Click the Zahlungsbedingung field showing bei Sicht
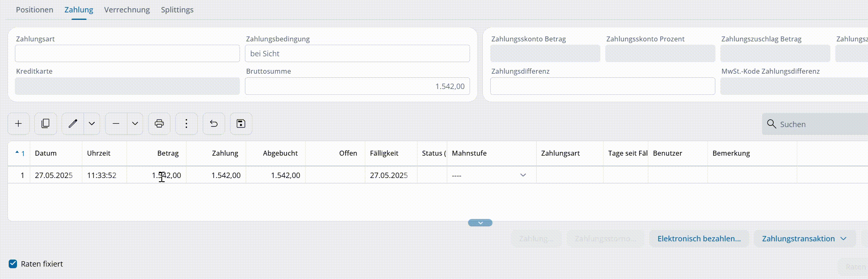 [x=357, y=54]
